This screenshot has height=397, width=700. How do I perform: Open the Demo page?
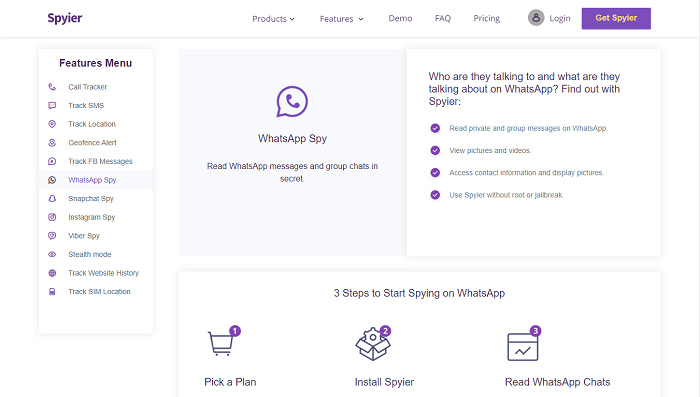coord(400,18)
